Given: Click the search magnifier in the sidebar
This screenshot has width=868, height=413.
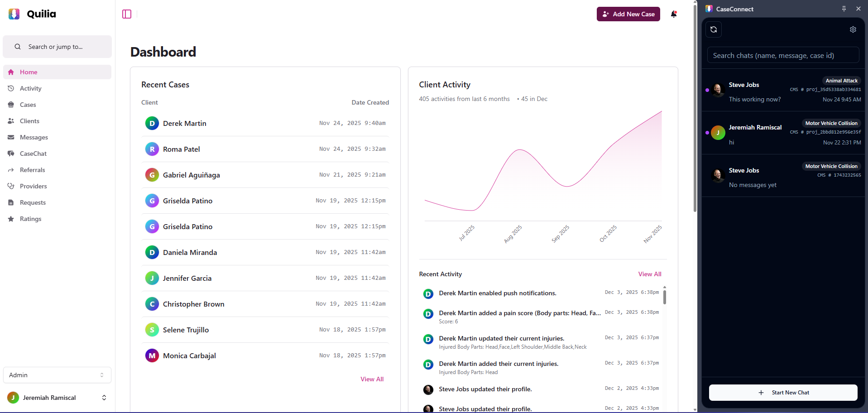Looking at the screenshot, I should 17,47.
